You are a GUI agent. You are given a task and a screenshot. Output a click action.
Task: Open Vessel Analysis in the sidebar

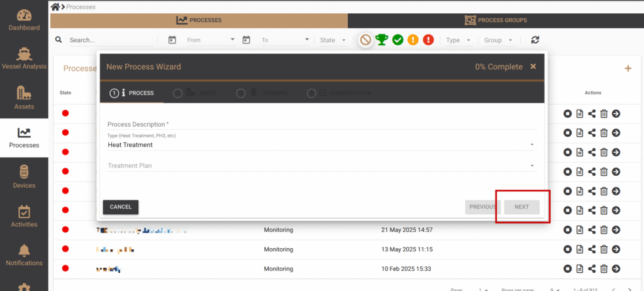pos(24,59)
